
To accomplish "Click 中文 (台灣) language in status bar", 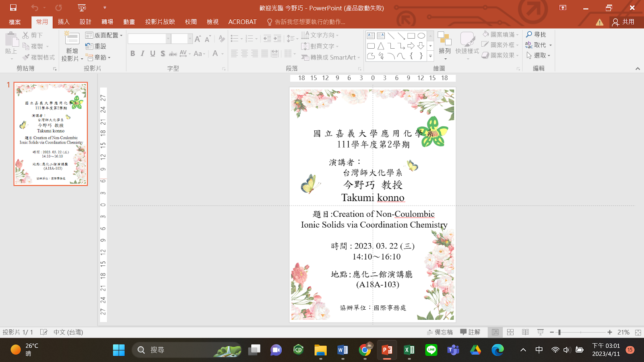I will click(x=68, y=332).
